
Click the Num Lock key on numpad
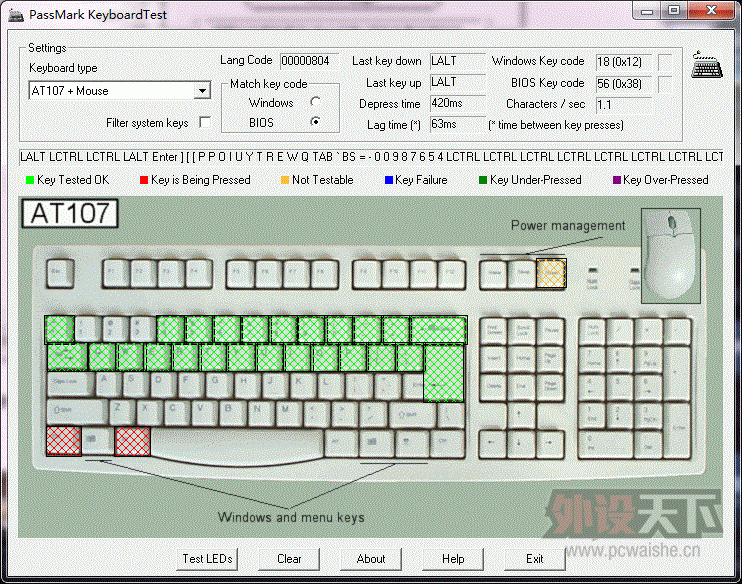(593, 331)
